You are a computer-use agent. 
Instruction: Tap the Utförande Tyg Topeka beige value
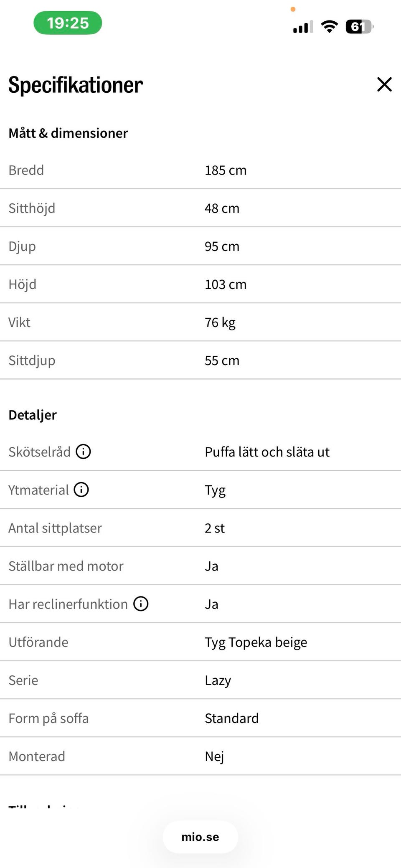pos(256,642)
